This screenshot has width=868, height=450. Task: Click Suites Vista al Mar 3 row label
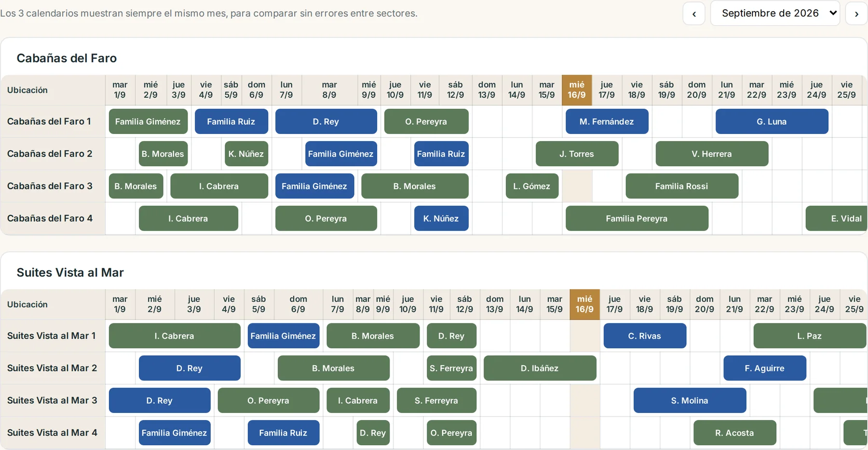pyautogui.click(x=52, y=400)
